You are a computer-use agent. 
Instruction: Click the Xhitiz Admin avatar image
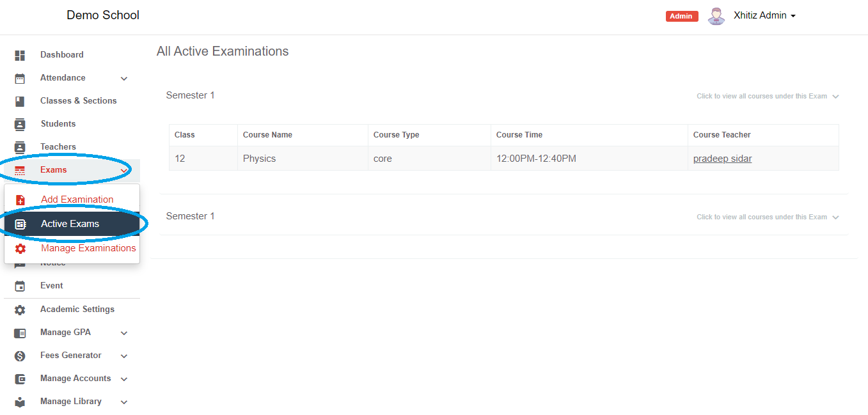pos(716,16)
